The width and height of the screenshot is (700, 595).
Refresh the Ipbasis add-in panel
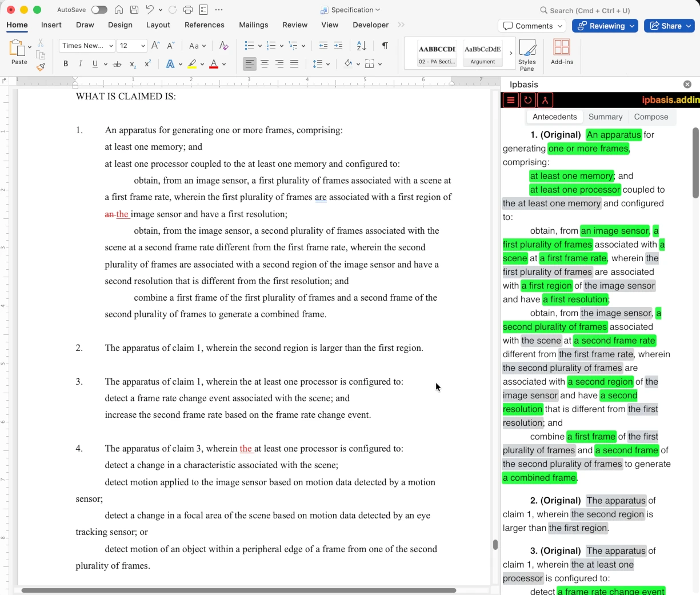[x=527, y=101]
